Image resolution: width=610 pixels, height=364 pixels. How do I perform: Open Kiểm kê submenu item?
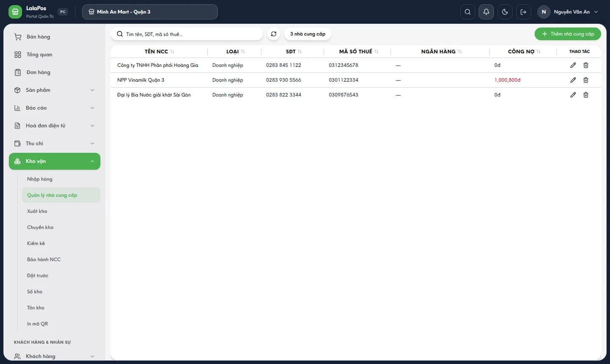[61, 243]
